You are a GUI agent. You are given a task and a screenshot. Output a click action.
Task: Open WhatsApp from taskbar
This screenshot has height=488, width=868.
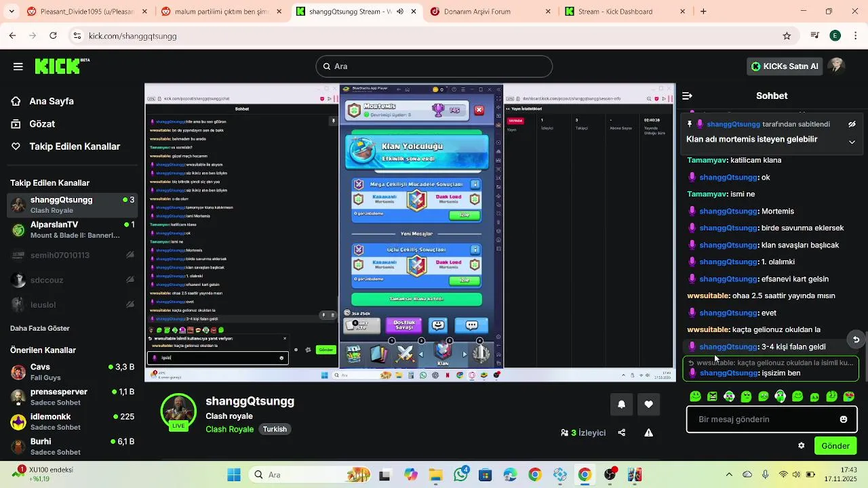461,474
